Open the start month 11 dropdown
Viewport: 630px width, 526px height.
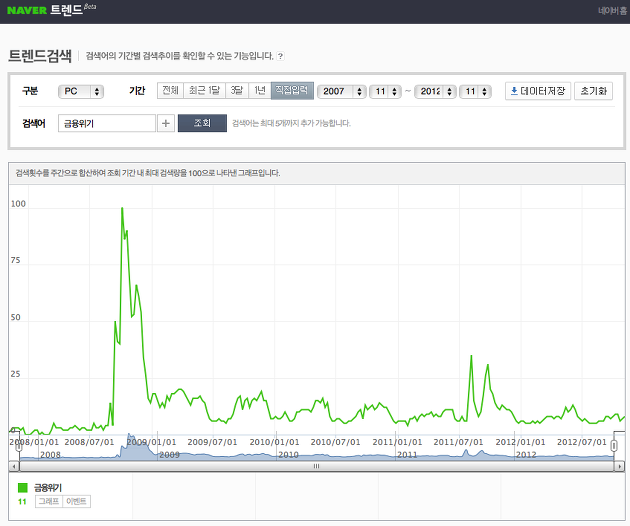pyautogui.click(x=385, y=92)
